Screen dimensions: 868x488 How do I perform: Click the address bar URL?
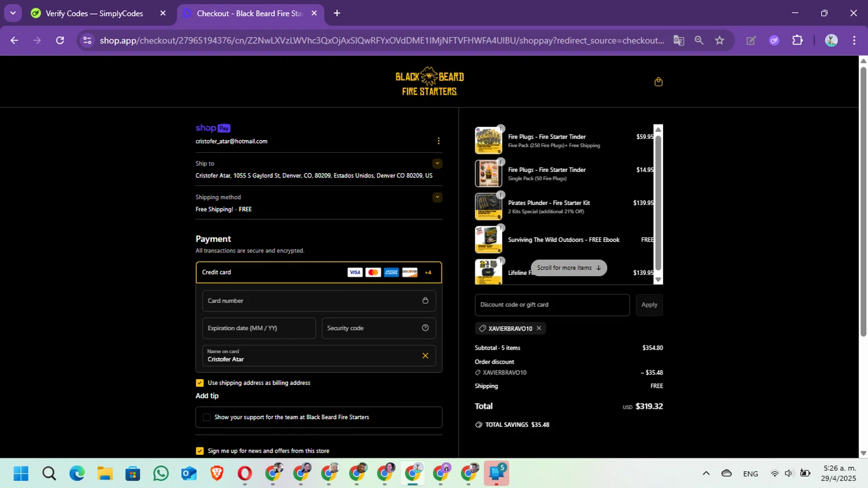point(382,41)
